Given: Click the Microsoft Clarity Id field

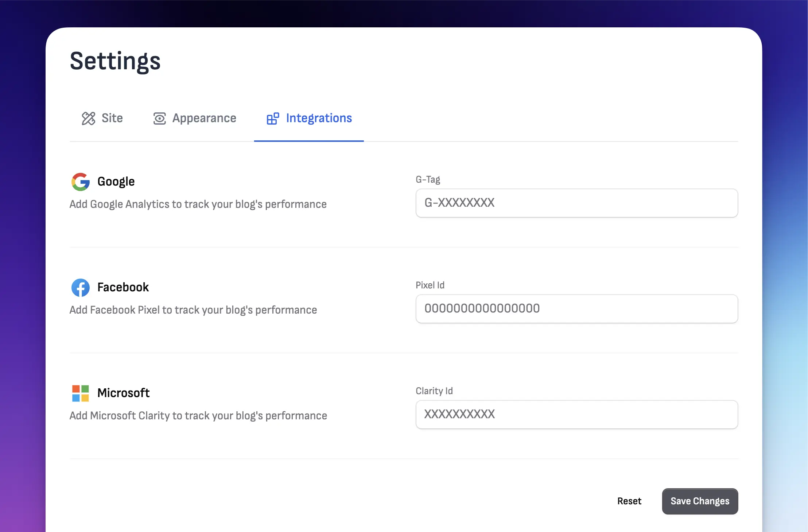Looking at the screenshot, I should [576, 415].
